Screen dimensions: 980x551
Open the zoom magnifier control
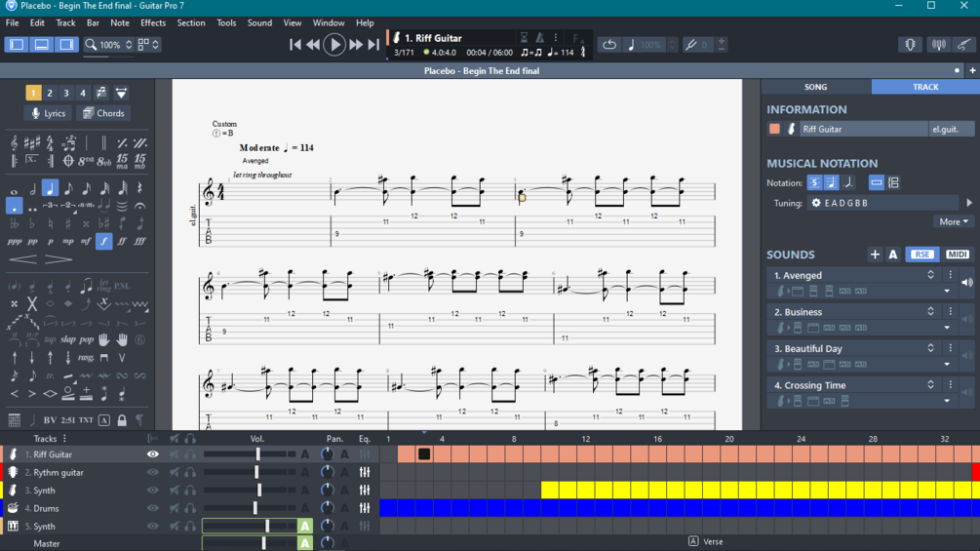[92, 44]
